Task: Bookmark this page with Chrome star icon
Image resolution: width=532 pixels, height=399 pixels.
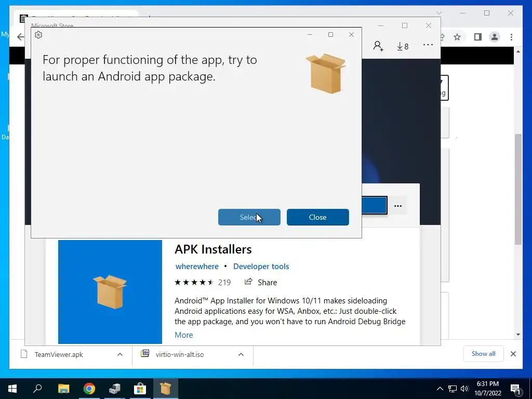Action: click(457, 37)
